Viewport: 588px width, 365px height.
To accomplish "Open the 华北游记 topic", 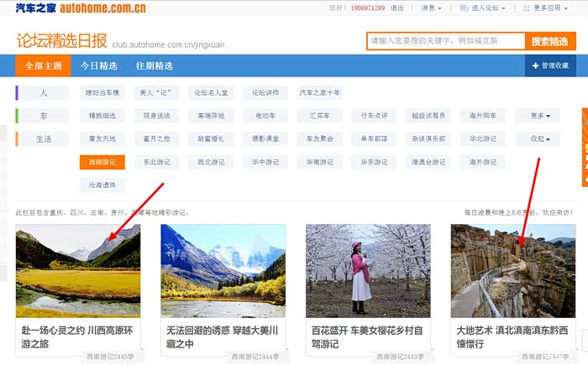I will click(x=483, y=139).
